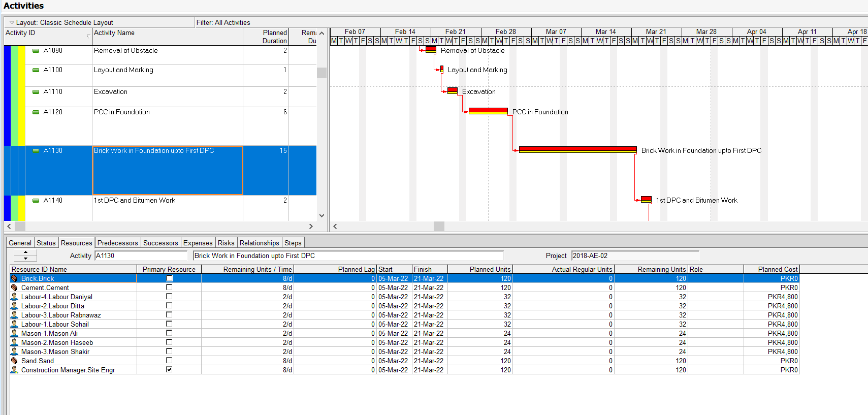Toggle Primary Resource for Labour Sohail
The height and width of the screenshot is (415, 868).
(169, 324)
